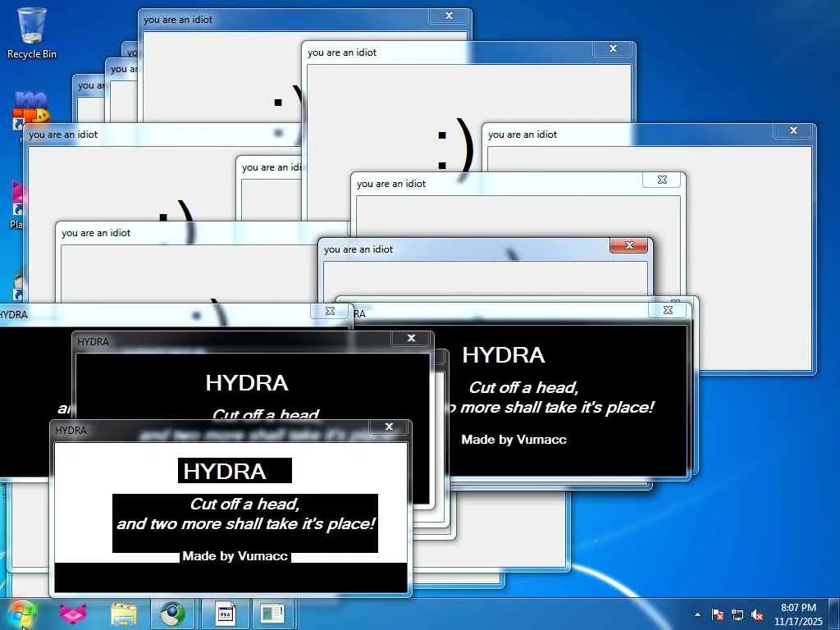The width and height of the screenshot is (840, 630).
Task: Open the Windows Start menu orb
Action: click(21, 614)
